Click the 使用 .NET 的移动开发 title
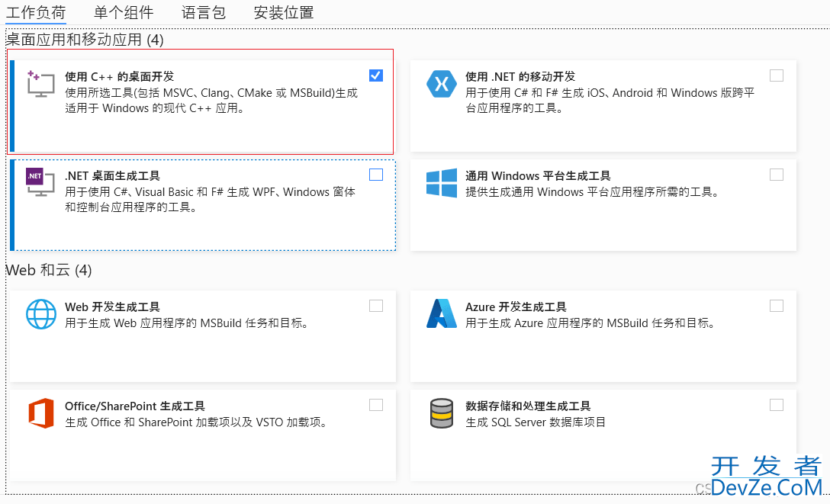Screen dimensions: 830x504 520,77
